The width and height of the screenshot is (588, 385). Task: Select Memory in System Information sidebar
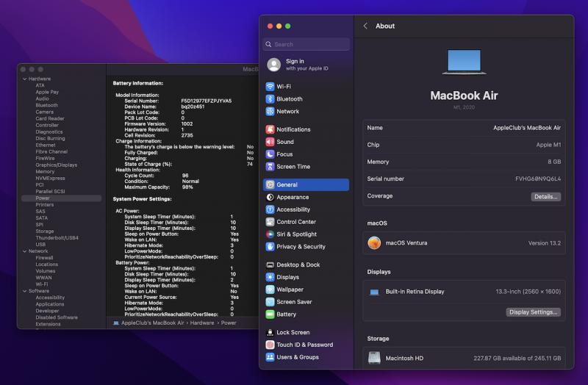(x=45, y=171)
